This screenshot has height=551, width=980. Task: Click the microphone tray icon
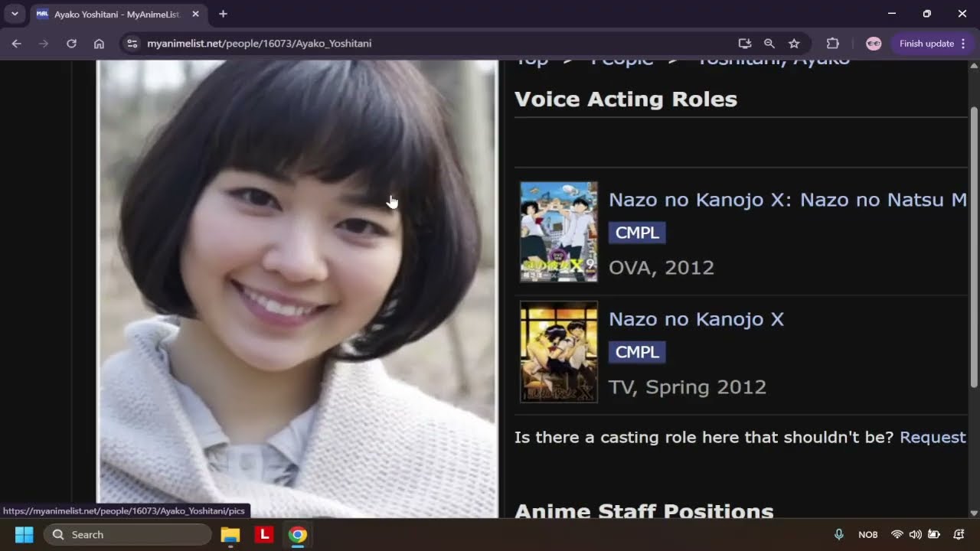(838, 534)
